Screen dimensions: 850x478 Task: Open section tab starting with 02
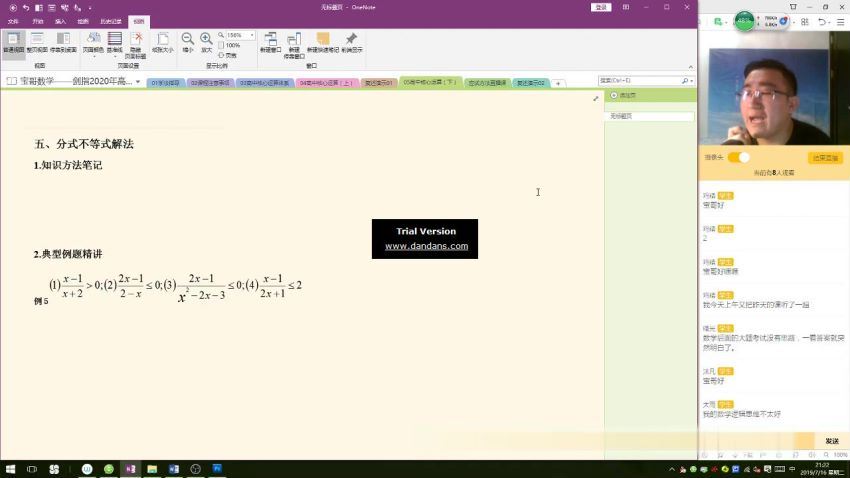[x=210, y=83]
